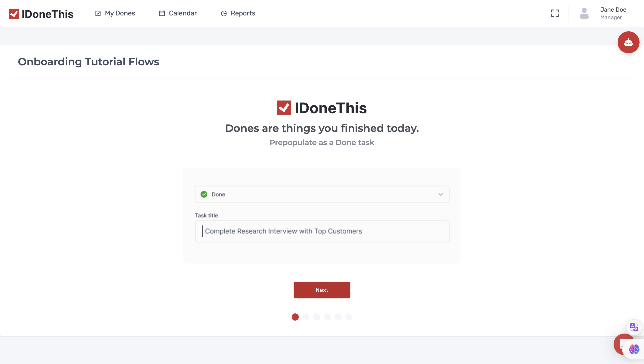Select the second onboarding step dot
The width and height of the screenshot is (644, 364).
click(306, 317)
